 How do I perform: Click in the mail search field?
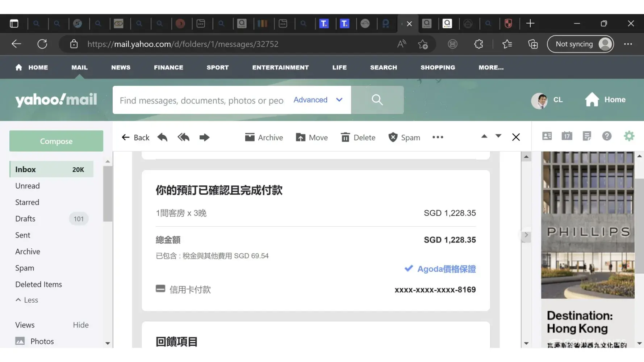pyautogui.click(x=201, y=100)
